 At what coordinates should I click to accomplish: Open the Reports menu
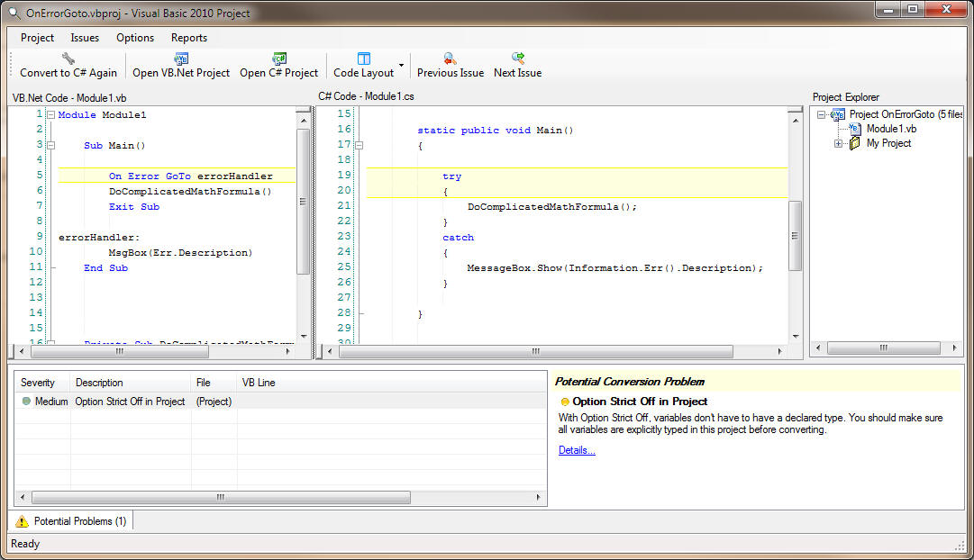pyautogui.click(x=189, y=38)
